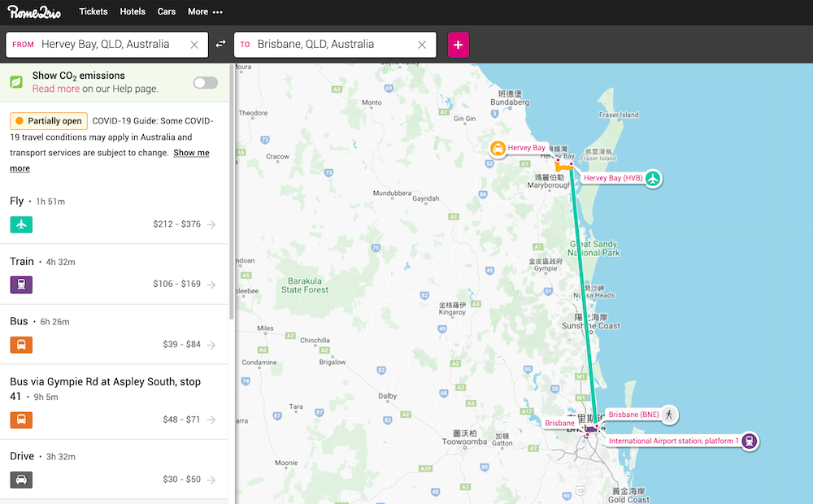Expand Bus option arrow at $39 - $84
The image size is (813, 504).
coord(211,345)
